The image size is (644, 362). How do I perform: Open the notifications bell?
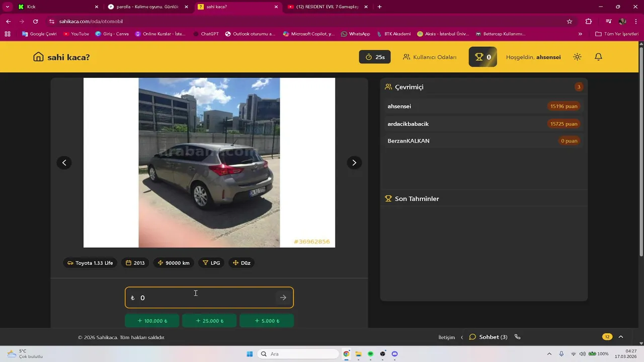click(x=598, y=57)
